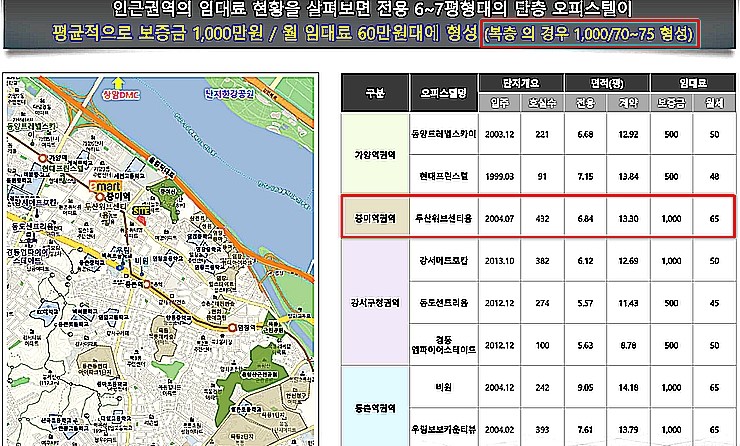Viewport: 740px width, 446px height.
Task: Click the 증미역 station circle marker
Action: pyautogui.click(x=100, y=196)
